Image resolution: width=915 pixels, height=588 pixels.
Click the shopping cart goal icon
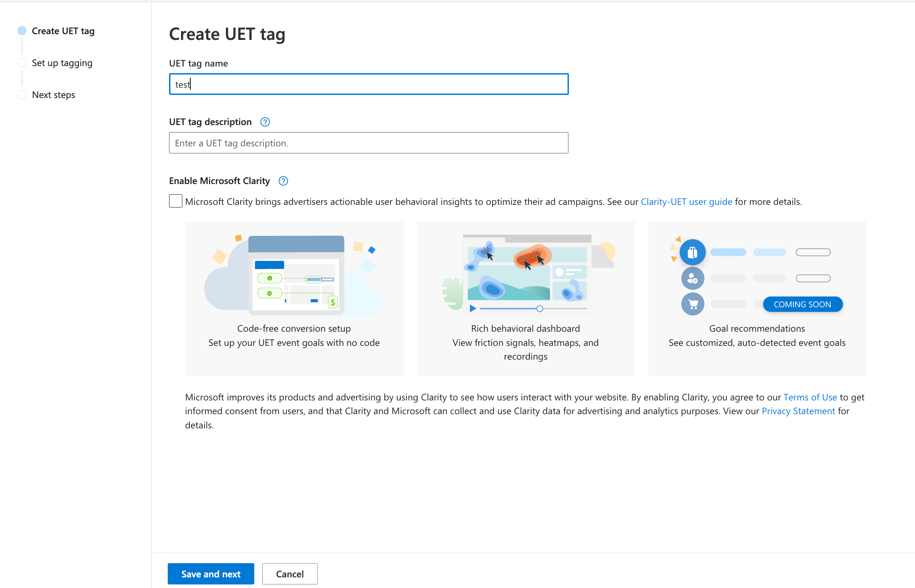[x=692, y=304]
